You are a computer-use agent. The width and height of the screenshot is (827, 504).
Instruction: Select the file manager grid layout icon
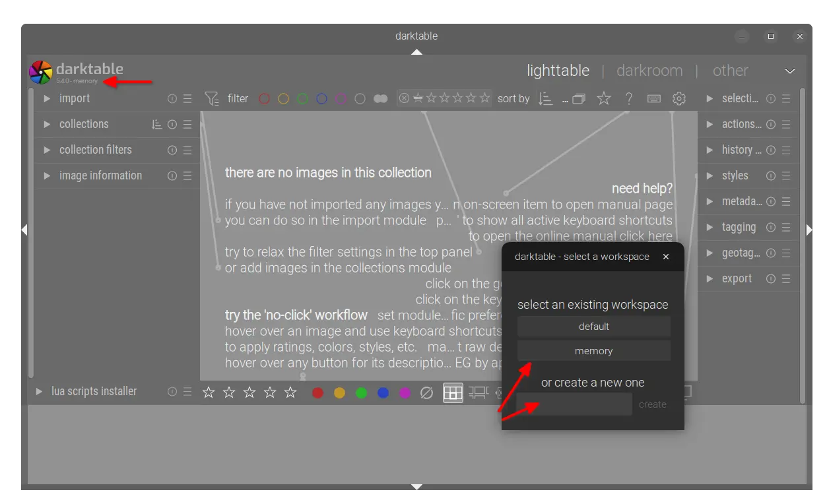453,393
